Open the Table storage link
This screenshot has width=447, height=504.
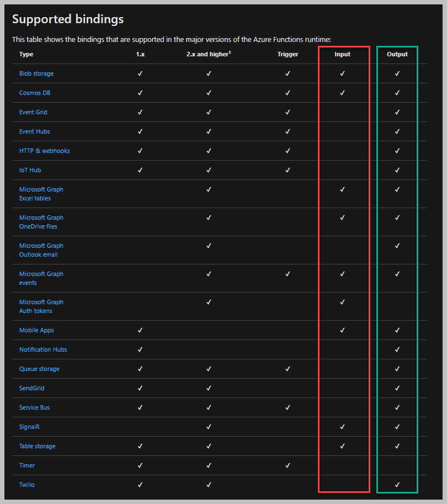pyautogui.click(x=38, y=446)
